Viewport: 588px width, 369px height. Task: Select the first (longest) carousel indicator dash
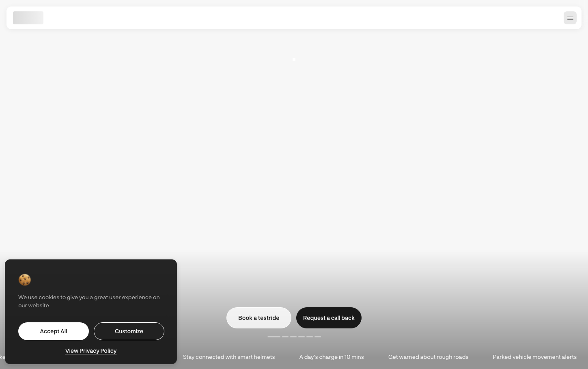[274, 337]
